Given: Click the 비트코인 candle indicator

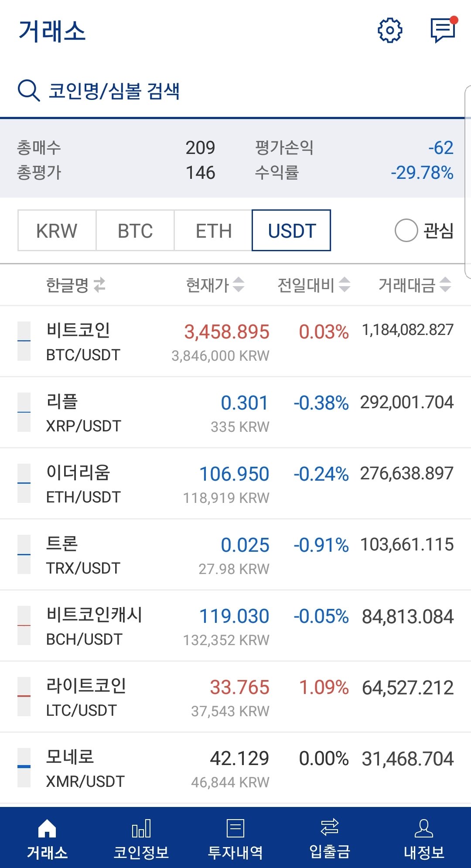Looking at the screenshot, I should [24, 341].
